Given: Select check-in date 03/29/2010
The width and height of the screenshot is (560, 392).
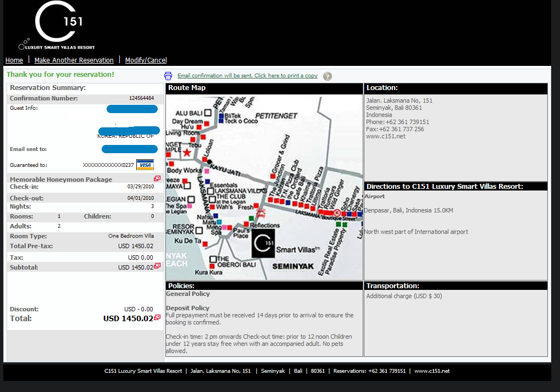Looking at the screenshot, I should tap(141, 187).
